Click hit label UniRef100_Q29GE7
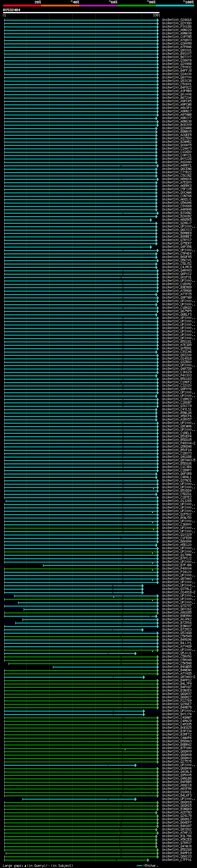This screenshot has height=868, width=197. click(177, 704)
